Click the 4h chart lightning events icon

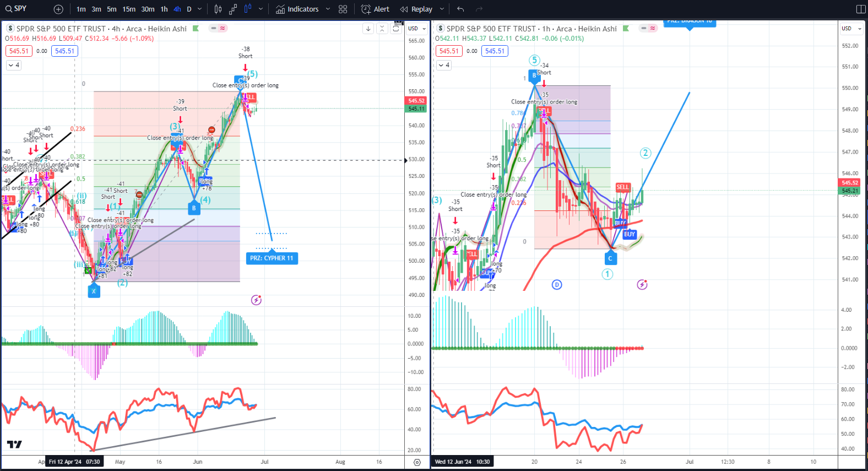pos(256,300)
